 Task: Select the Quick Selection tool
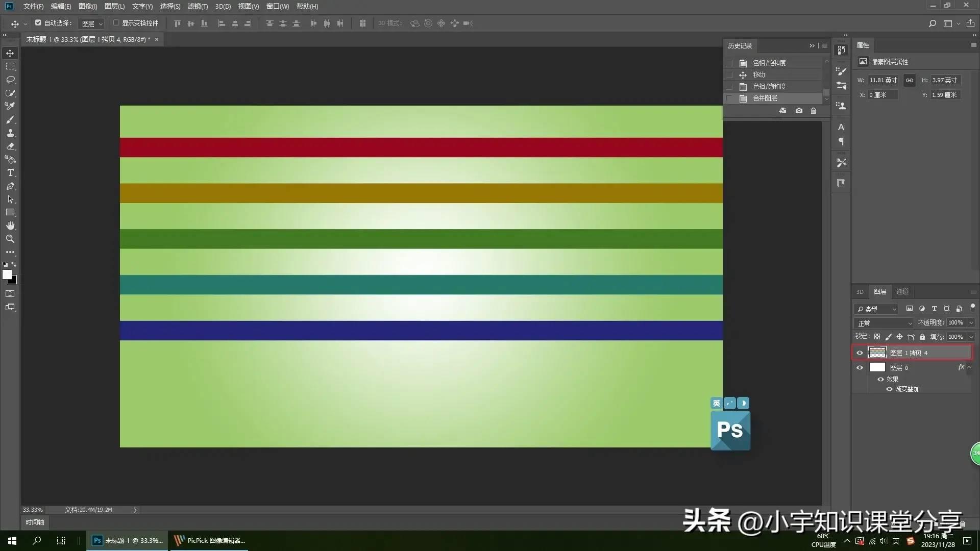click(x=10, y=93)
